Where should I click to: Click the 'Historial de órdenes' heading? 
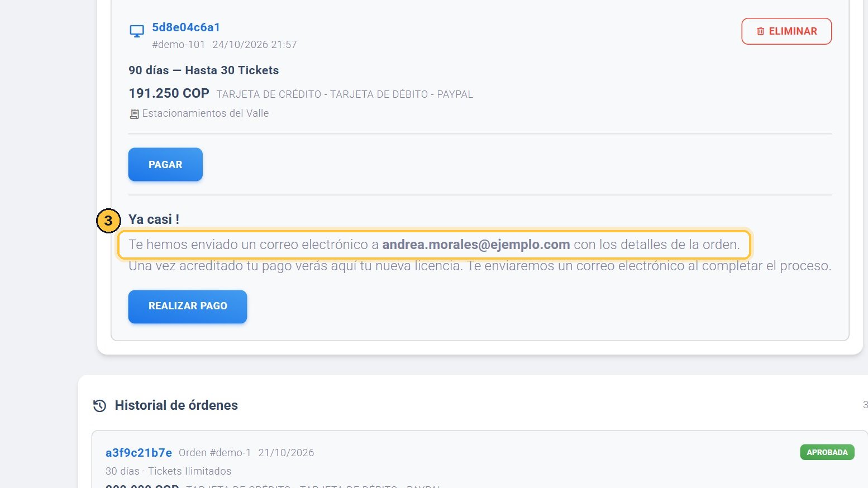tap(177, 405)
